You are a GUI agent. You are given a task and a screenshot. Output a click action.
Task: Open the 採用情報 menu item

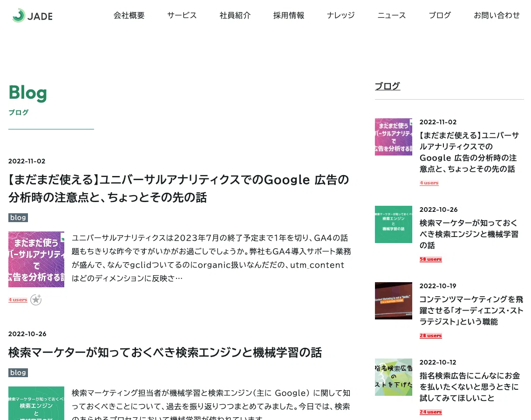tap(288, 15)
